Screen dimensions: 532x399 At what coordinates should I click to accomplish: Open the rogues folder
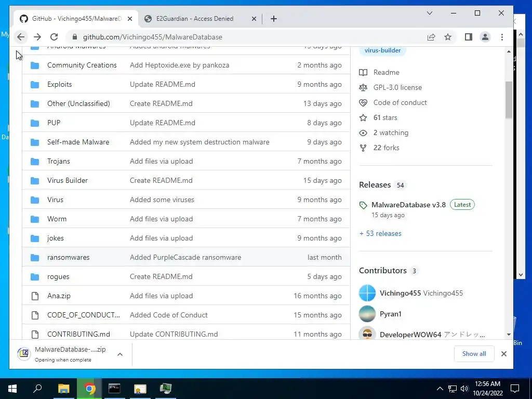tap(58, 277)
